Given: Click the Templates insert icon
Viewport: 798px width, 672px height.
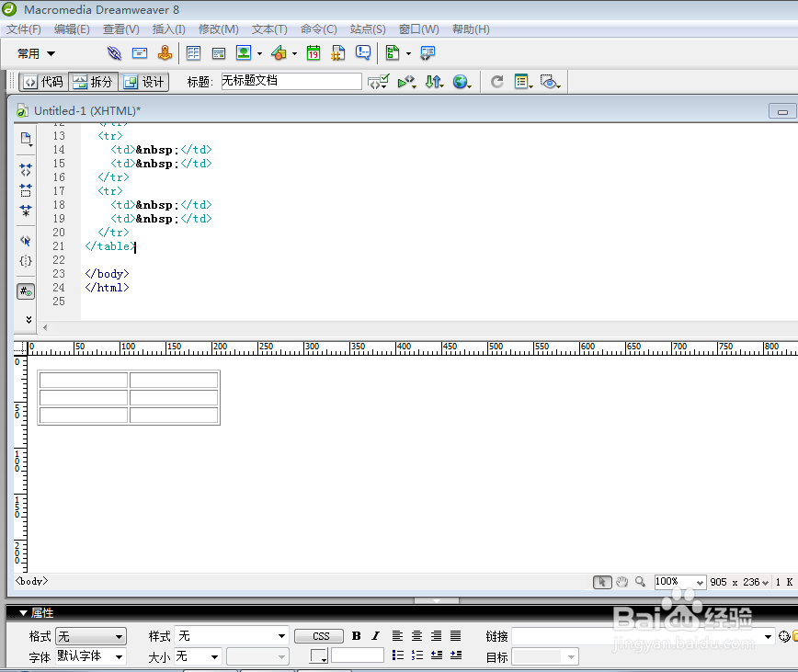Looking at the screenshot, I should coord(393,52).
